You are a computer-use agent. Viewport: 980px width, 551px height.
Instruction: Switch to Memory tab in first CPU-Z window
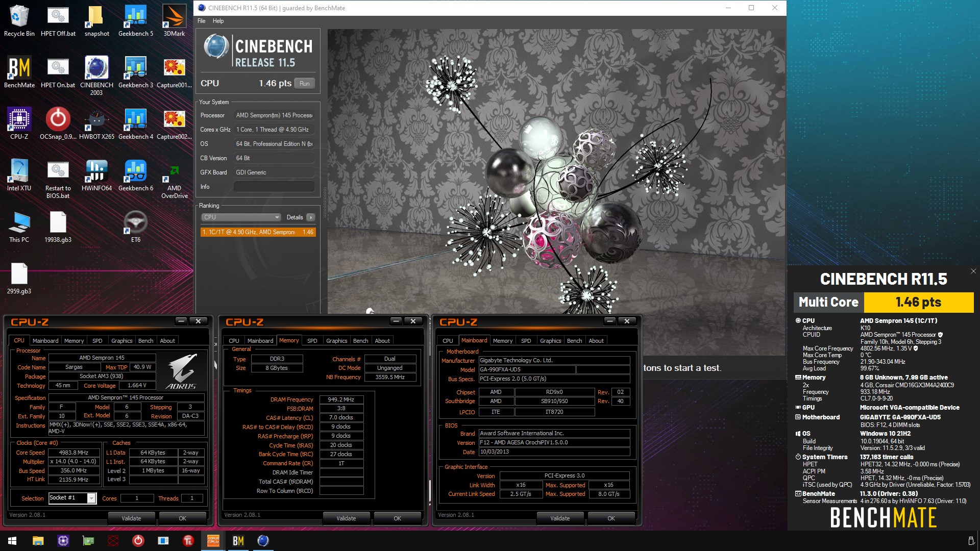click(x=74, y=341)
